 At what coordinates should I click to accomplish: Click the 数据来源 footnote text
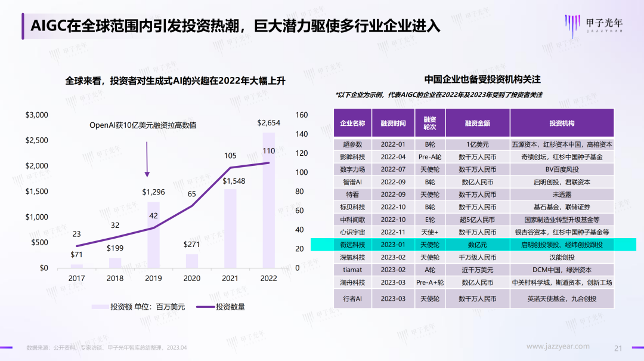(106, 347)
